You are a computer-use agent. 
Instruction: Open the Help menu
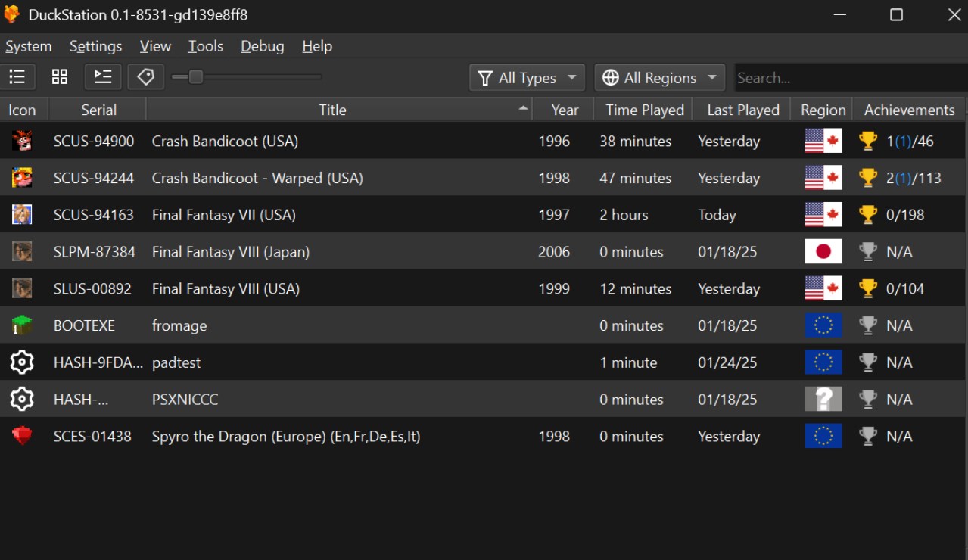[317, 46]
